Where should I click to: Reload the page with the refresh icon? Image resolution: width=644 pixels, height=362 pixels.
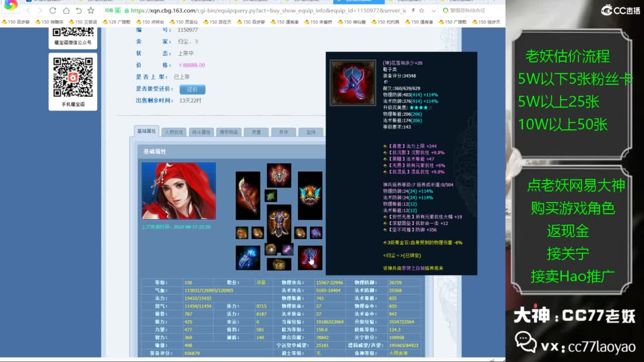point(53,11)
